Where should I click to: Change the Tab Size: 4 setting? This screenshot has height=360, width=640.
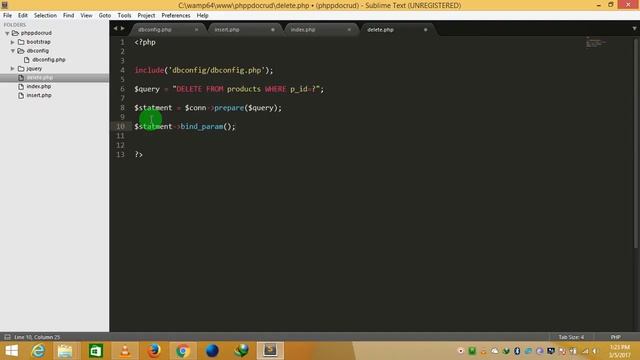coord(571,337)
